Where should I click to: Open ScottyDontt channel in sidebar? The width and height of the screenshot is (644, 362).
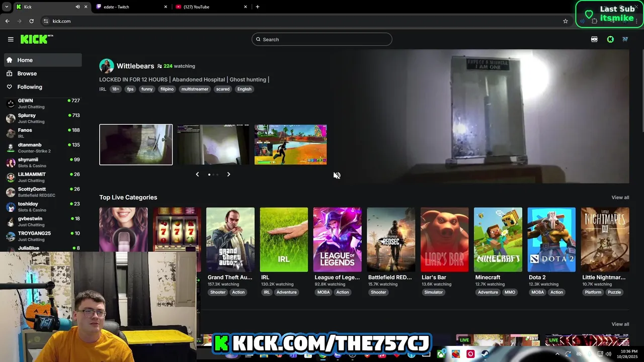(x=43, y=192)
